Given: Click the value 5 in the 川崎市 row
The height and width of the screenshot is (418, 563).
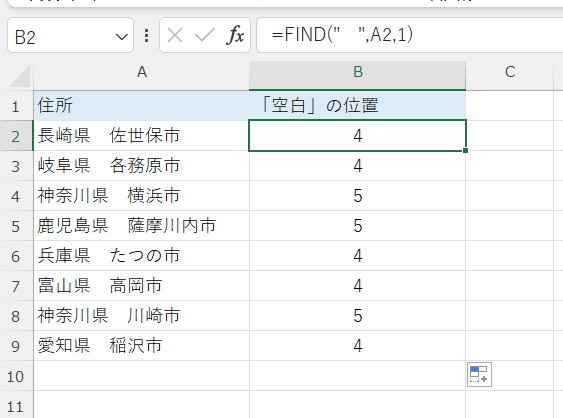Looking at the screenshot, I should click(x=358, y=316).
